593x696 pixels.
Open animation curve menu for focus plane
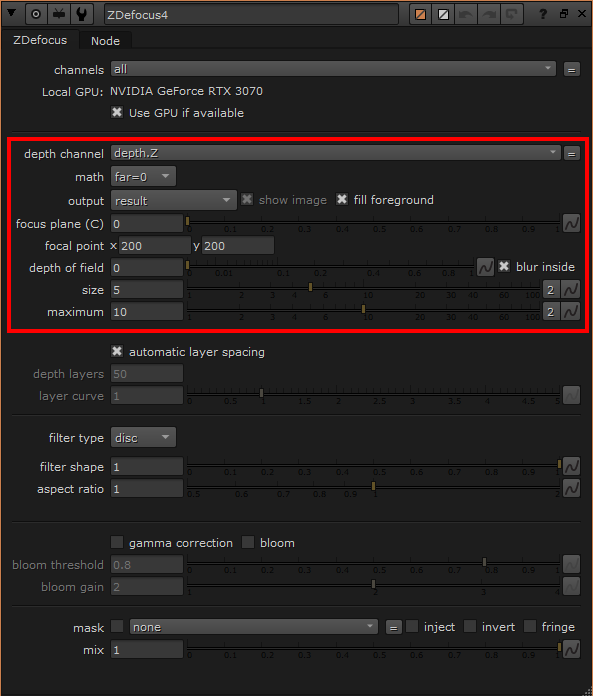pos(571,223)
